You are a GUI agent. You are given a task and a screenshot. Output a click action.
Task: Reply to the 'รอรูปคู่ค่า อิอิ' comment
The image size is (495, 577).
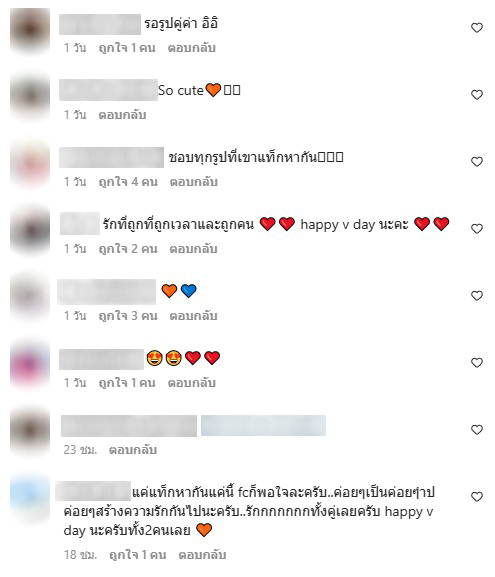192,48
